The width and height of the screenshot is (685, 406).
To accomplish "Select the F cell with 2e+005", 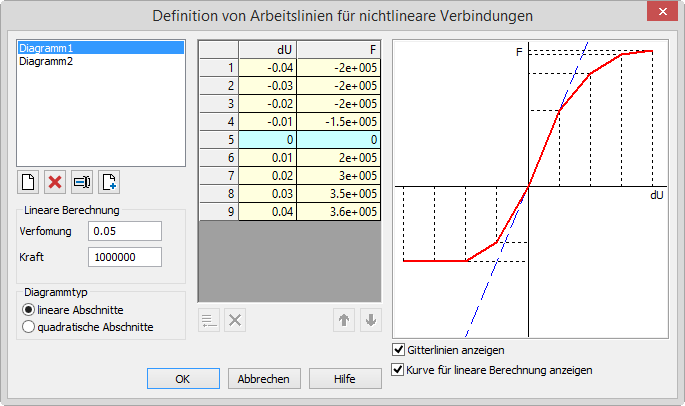I will tap(339, 157).
